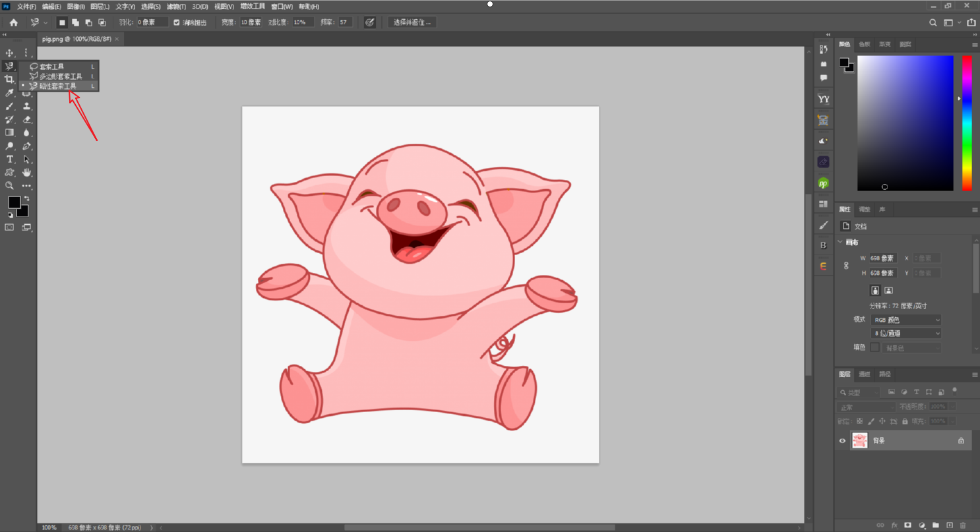Switch to the 通道 tab
The height and width of the screenshot is (532, 980).
pyautogui.click(x=865, y=374)
